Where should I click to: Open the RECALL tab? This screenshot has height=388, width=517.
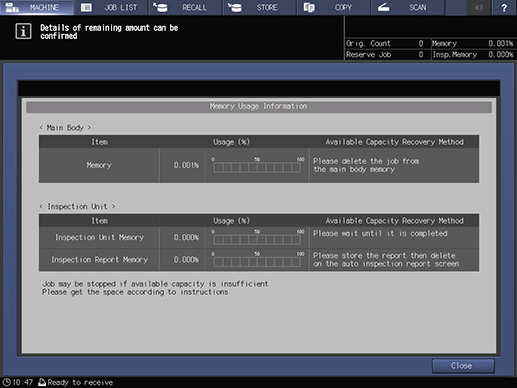click(x=185, y=7)
